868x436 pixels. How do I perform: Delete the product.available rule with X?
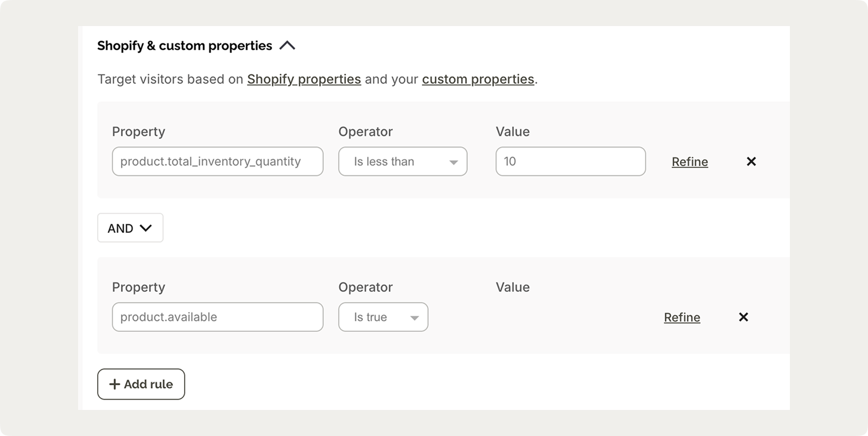click(x=744, y=317)
